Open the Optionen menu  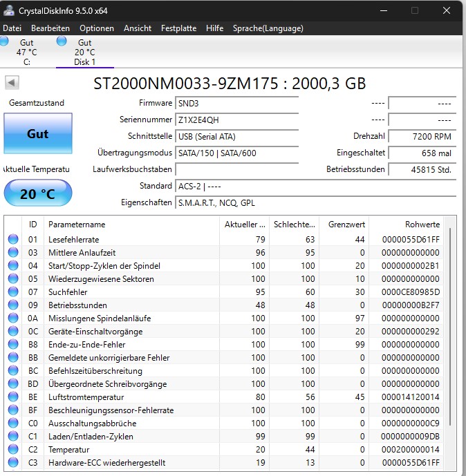[97, 28]
